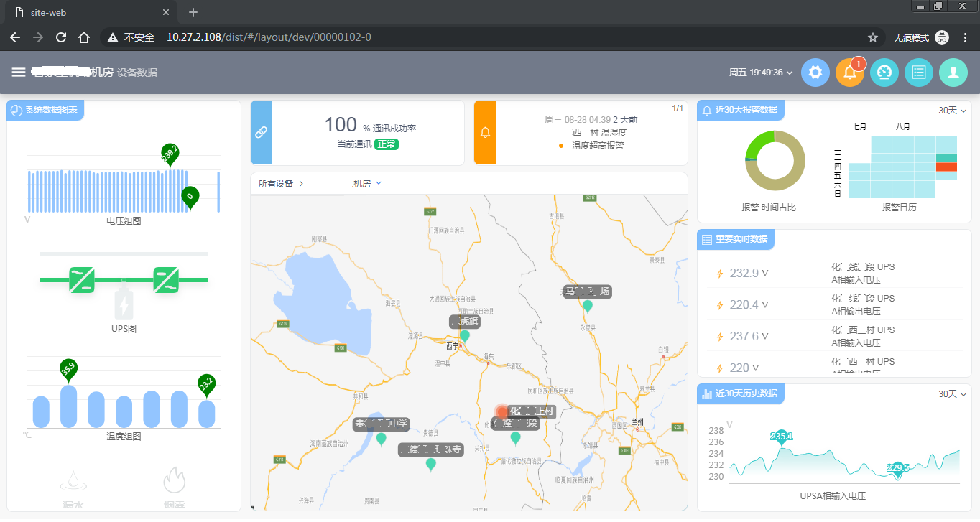Screen dimensions: 980x522
Task: Click the blue communication link icon
Action: (x=262, y=133)
